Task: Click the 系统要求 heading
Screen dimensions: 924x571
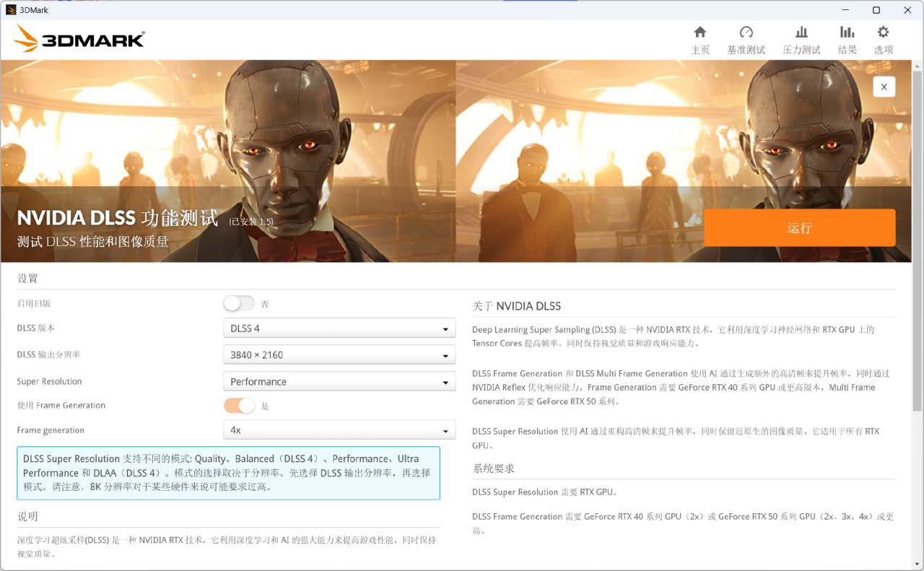Action: [494, 468]
